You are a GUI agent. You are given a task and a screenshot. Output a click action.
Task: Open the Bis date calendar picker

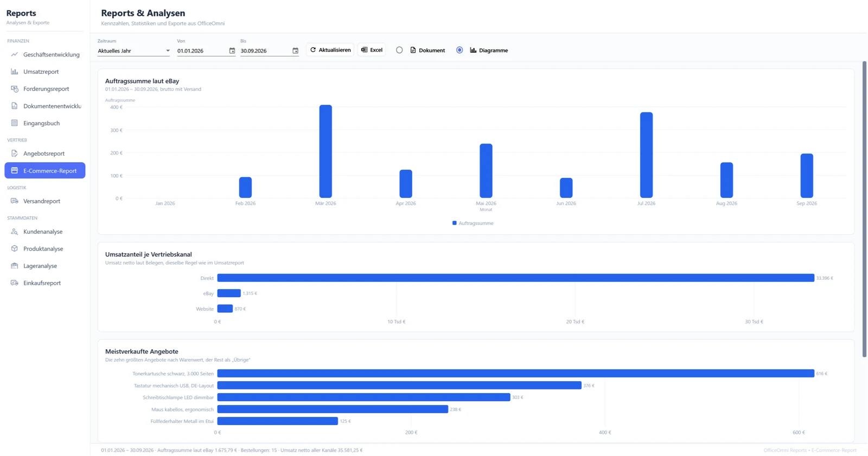tap(296, 50)
